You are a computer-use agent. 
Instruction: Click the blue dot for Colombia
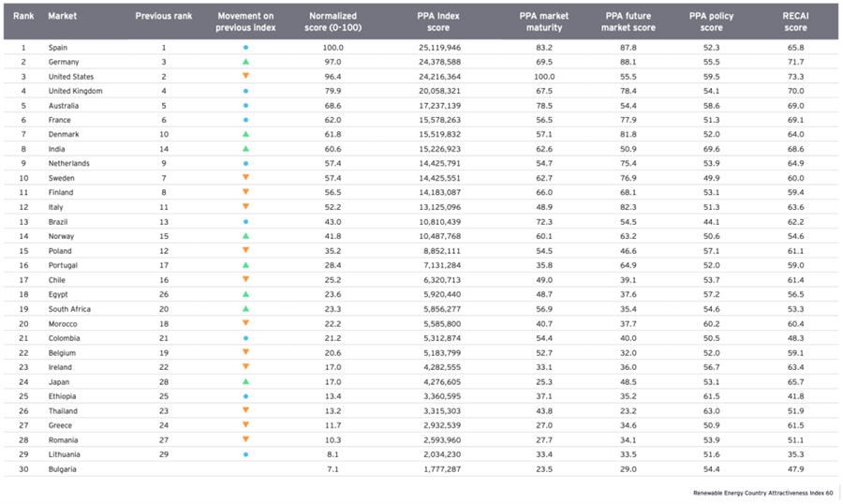coord(245,338)
